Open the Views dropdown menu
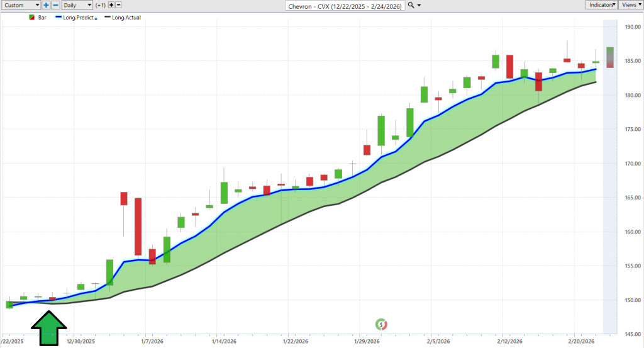This screenshot has width=644, height=348. pos(631,5)
